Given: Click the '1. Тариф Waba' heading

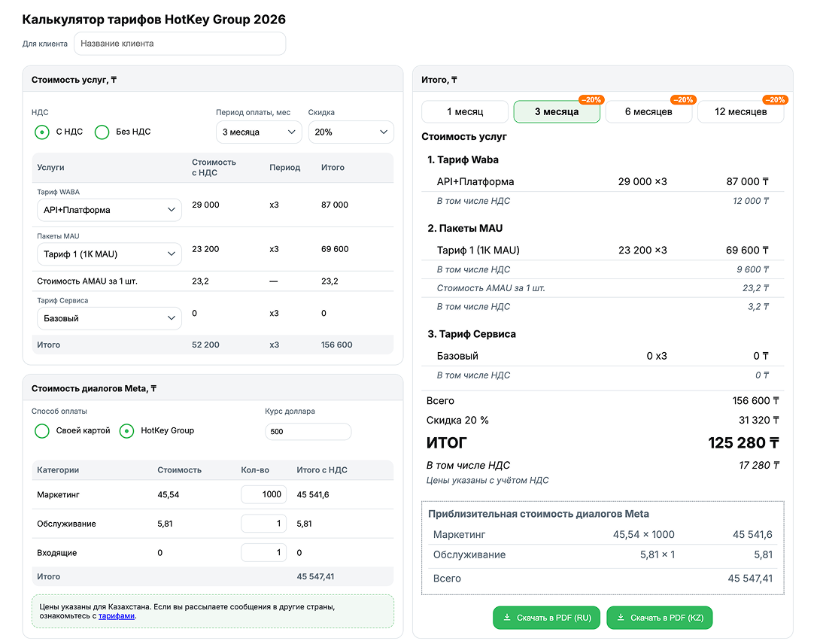Looking at the screenshot, I should coord(463,160).
